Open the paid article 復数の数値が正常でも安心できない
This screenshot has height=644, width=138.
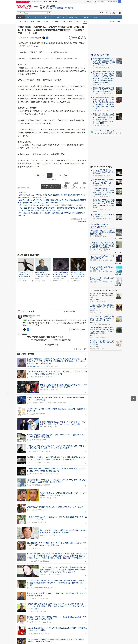tap(103, 232)
